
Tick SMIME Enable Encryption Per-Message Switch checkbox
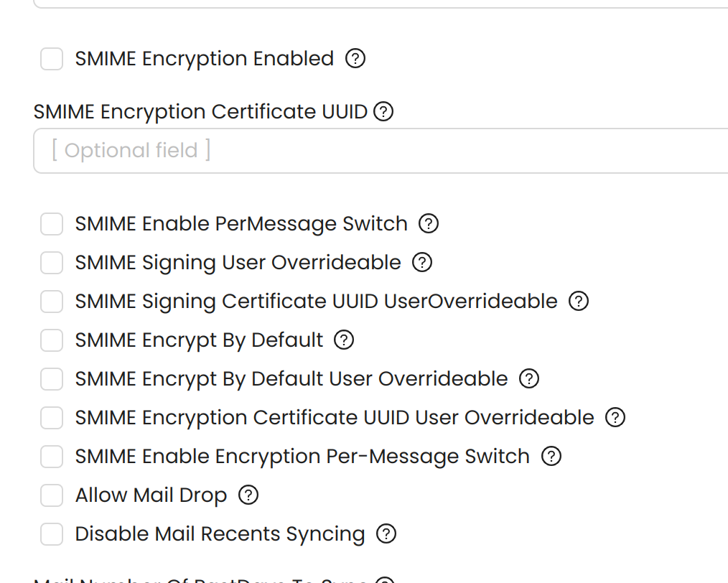coord(52,457)
